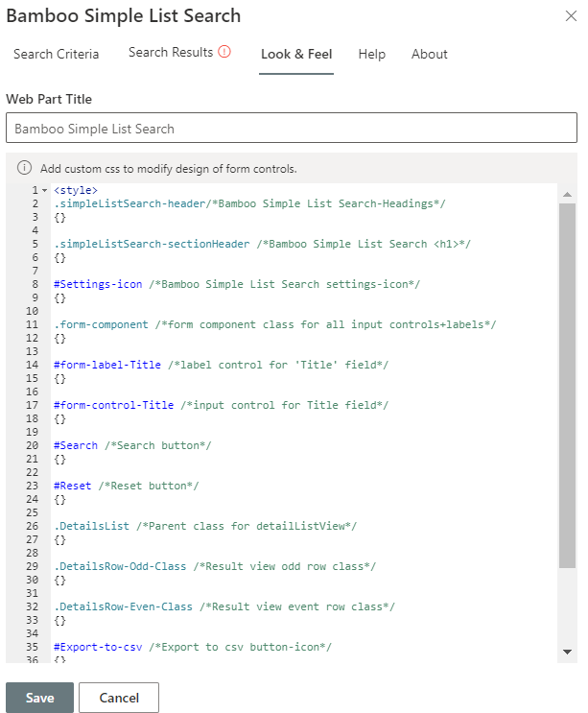588x713 pixels.
Task: Click the .DetailsRow-Even-Class selector
Action: click(x=123, y=606)
